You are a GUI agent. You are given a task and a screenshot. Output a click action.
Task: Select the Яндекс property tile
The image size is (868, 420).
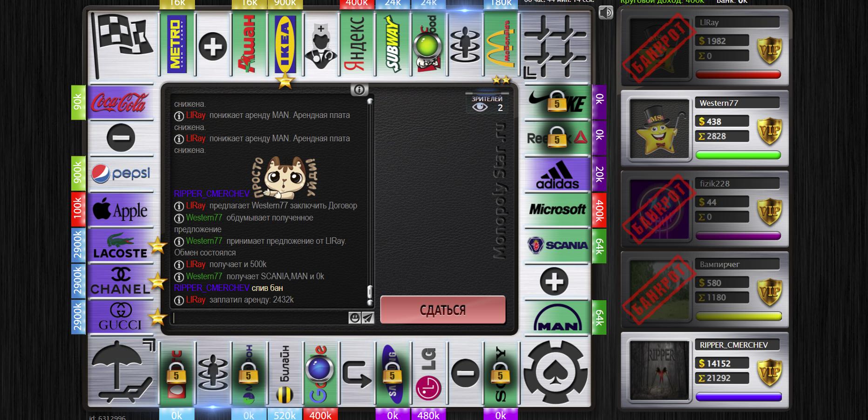(357, 44)
